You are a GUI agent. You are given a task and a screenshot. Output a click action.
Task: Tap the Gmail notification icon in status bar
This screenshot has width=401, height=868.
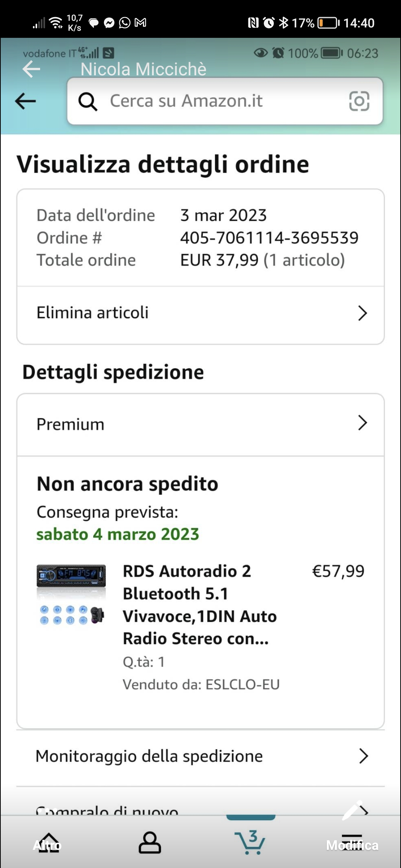pos(140,23)
